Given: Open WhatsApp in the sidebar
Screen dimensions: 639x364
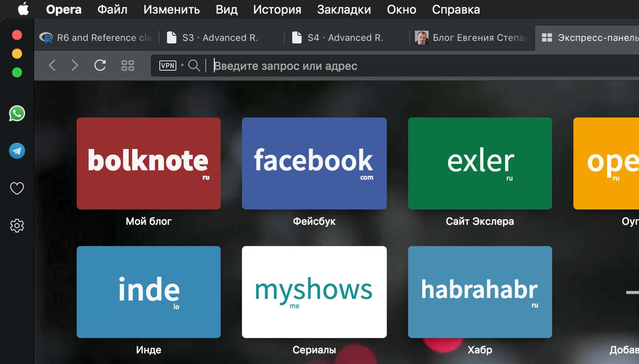Looking at the screenshot, I should pos(17,113).
